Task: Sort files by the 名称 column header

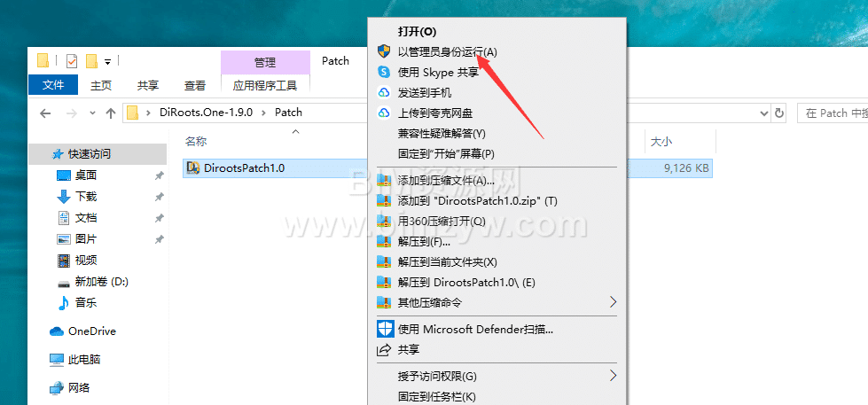Action: (195, 142)
